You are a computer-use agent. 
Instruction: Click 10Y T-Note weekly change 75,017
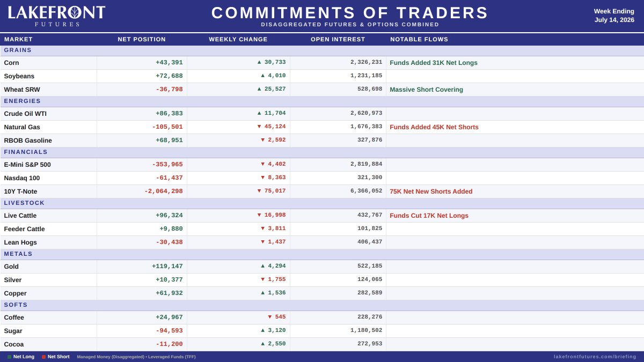272,191
